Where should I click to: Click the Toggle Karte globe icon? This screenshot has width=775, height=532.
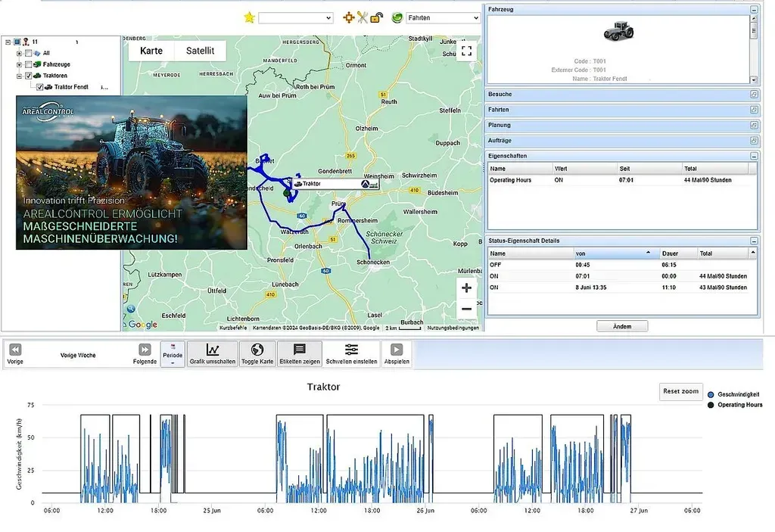coord(257,350)
